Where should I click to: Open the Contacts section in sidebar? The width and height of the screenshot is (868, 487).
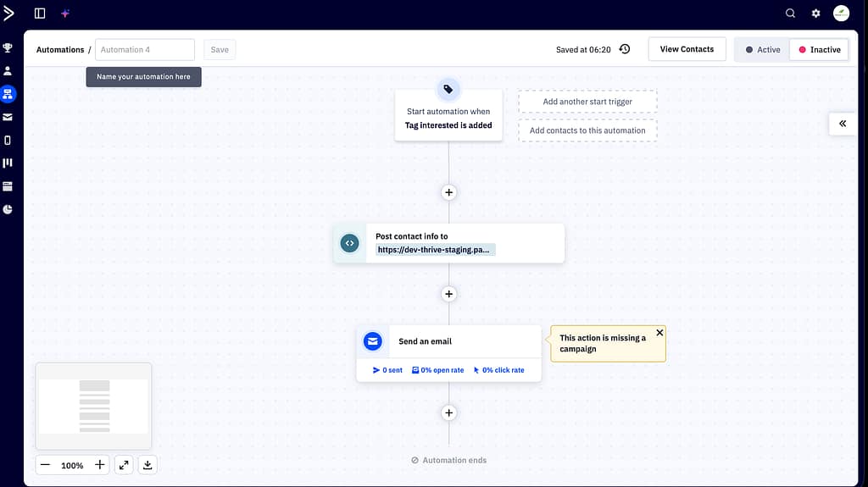click(x=8, y=71)
